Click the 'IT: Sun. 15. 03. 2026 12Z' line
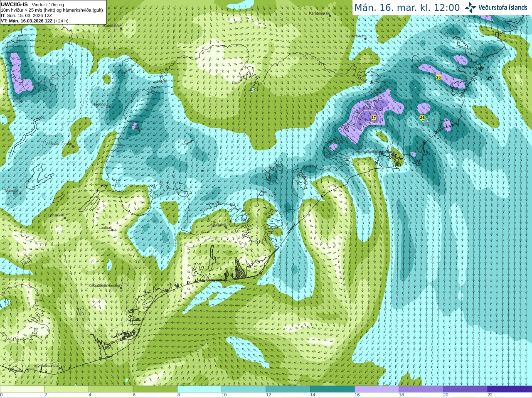The width and height of the screenshot is (532, 398). tap(26, 15)
